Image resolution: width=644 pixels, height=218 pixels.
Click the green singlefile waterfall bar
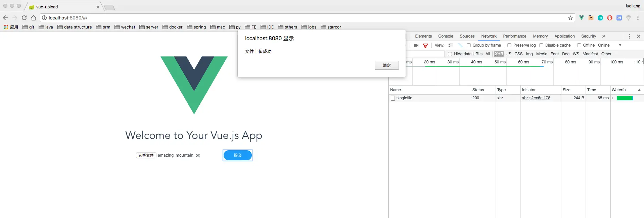point(625,98)
